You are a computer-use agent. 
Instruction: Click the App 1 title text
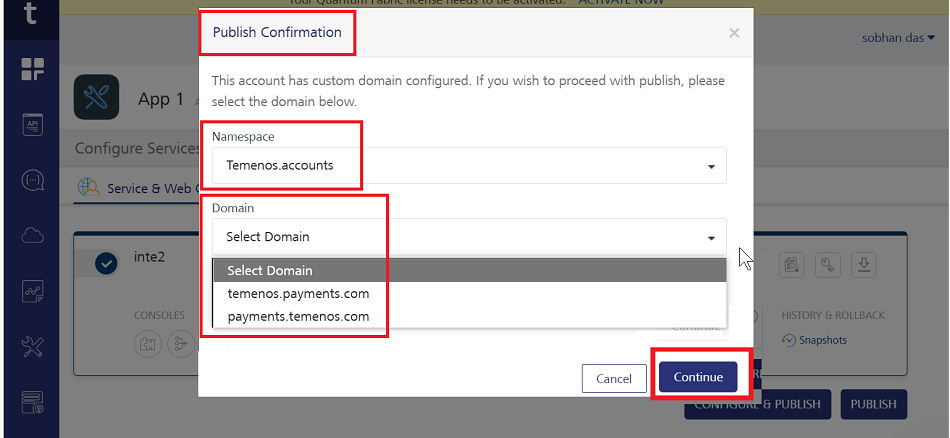(x=161, y=99)
